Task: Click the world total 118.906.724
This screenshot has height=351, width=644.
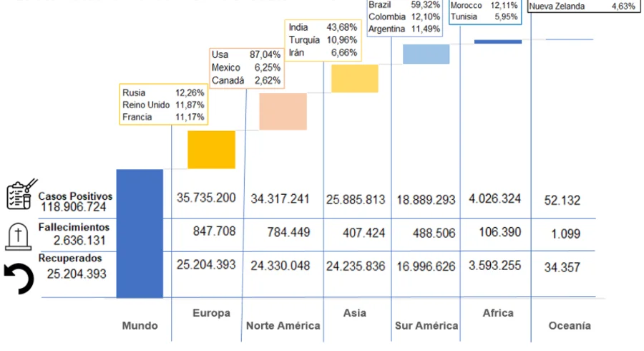Action: [74, 207]
